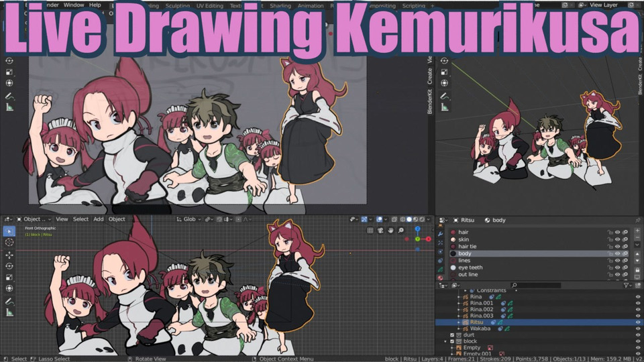
Task: Open layer specials chevron menu
Action: (637, 245)
